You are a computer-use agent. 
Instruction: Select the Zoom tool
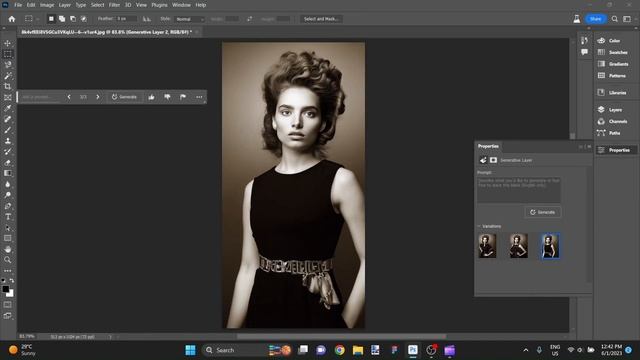tap(8, 260)
